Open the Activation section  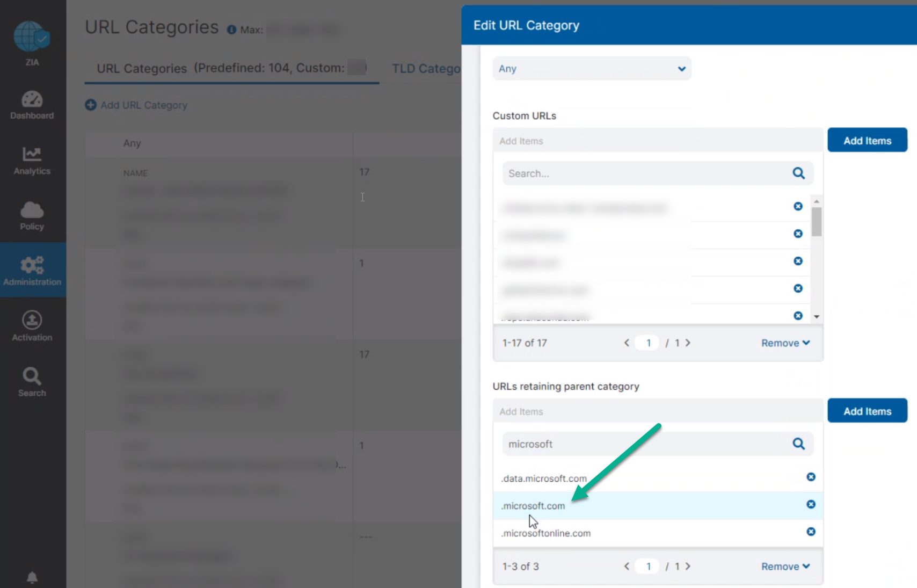click(x=32, y=326)
